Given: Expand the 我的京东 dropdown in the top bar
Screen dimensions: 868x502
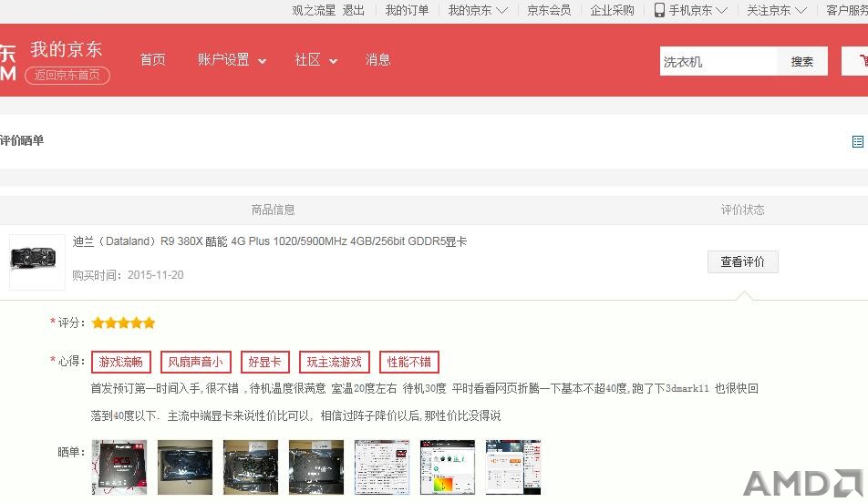Looking at the screenshot, I should tap(477, 11).
